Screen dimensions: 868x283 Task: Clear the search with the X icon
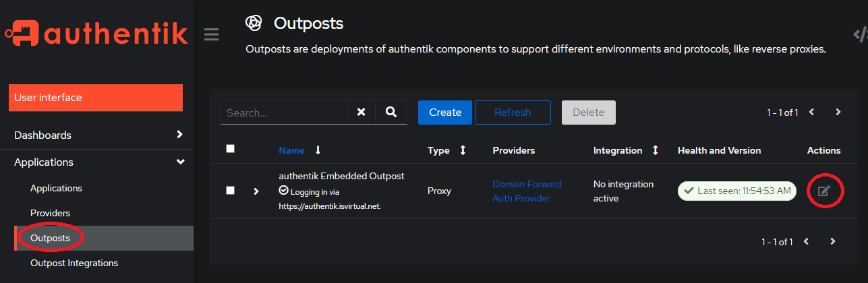(361, 113)
